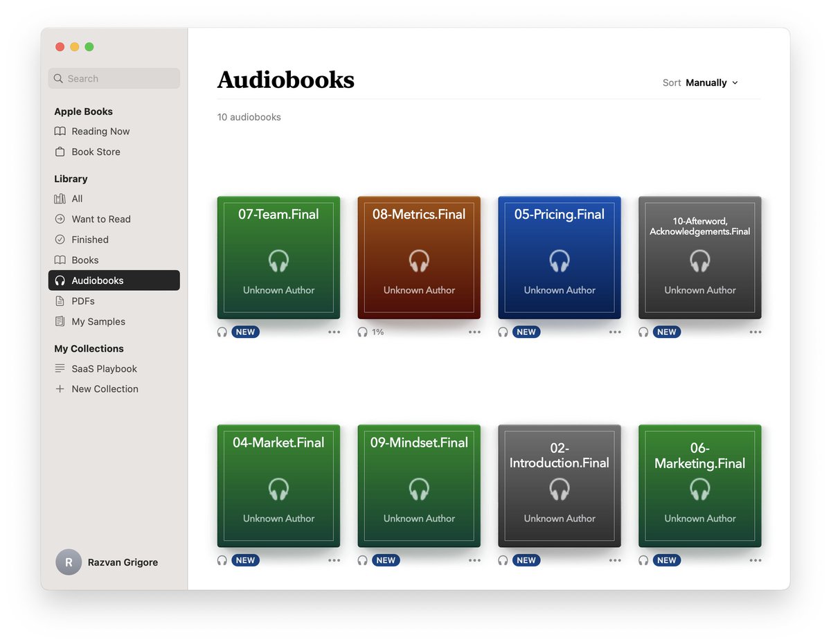The width and height of the screenshot is (831, 644).
Task: Click headphones icon under 04-Market.Final
Action: 222,560
